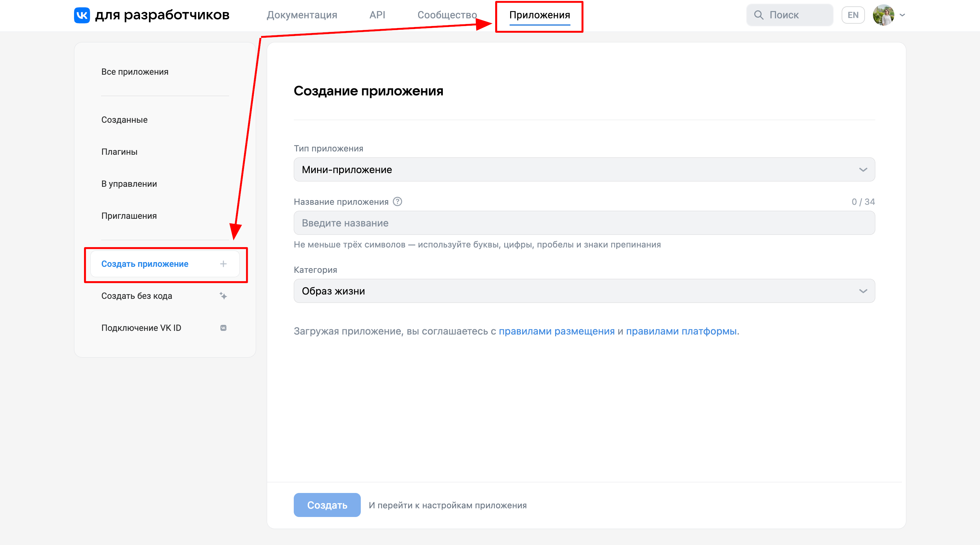Focus the Введите название input field

click(x=584, y=223)
